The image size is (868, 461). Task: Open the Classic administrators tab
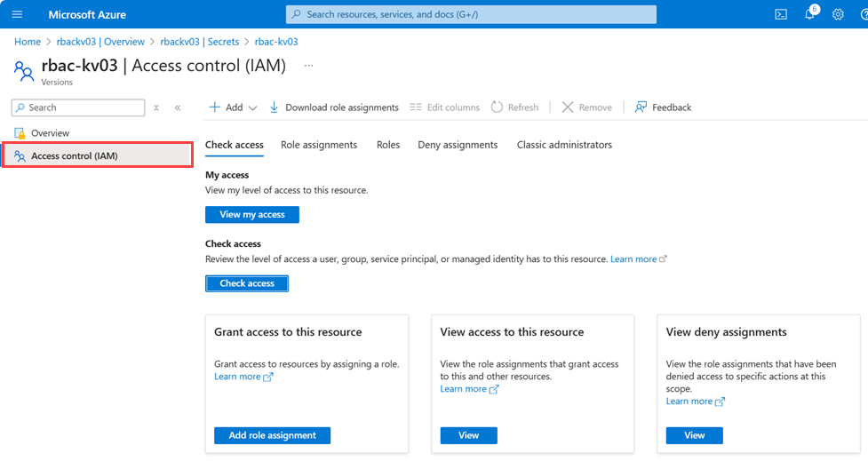click(x=564, y=145)
